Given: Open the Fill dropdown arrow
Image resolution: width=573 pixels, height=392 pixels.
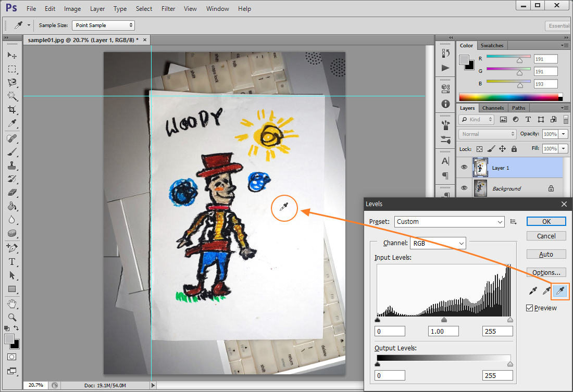Looking at the screenshot, I should (x=564, y=149).
